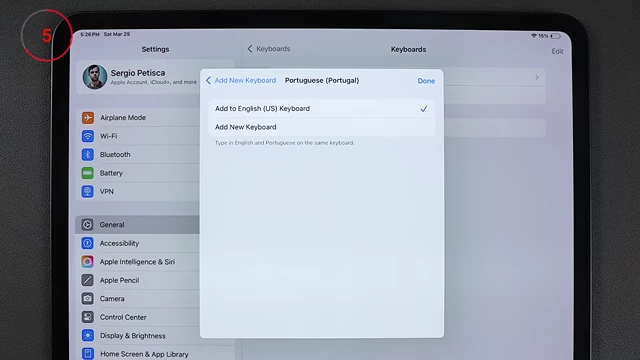The width and height of the screenshot is (640, 360).
Task: Tap back chevron beside Add New Keyboard
Action: (208, 80)
